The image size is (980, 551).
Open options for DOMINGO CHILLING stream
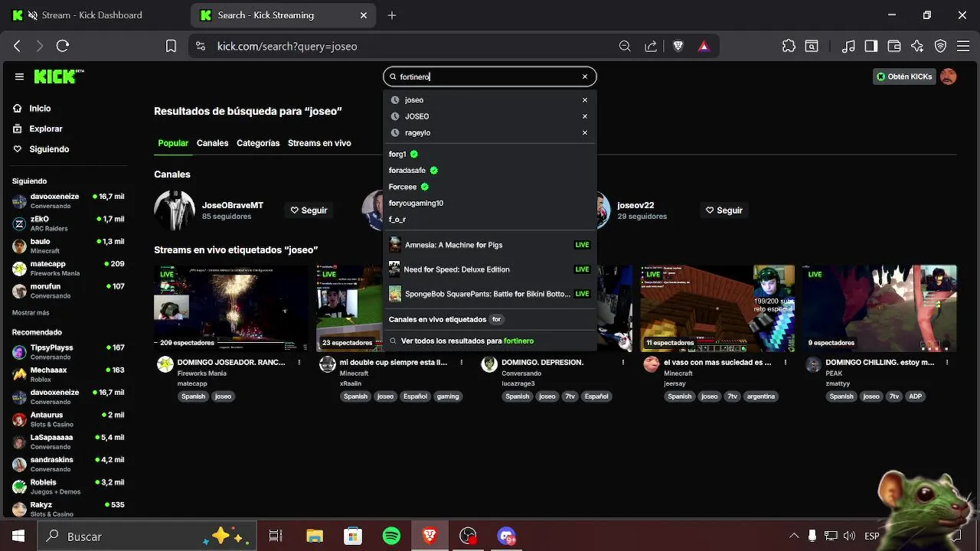[x=947, y=363]
